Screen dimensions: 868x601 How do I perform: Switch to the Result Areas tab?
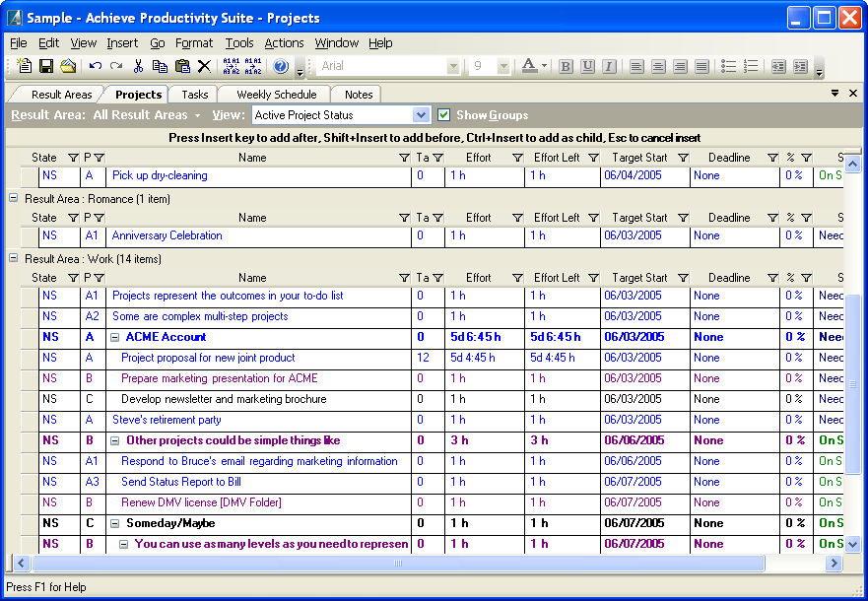(x=61, y=95)
